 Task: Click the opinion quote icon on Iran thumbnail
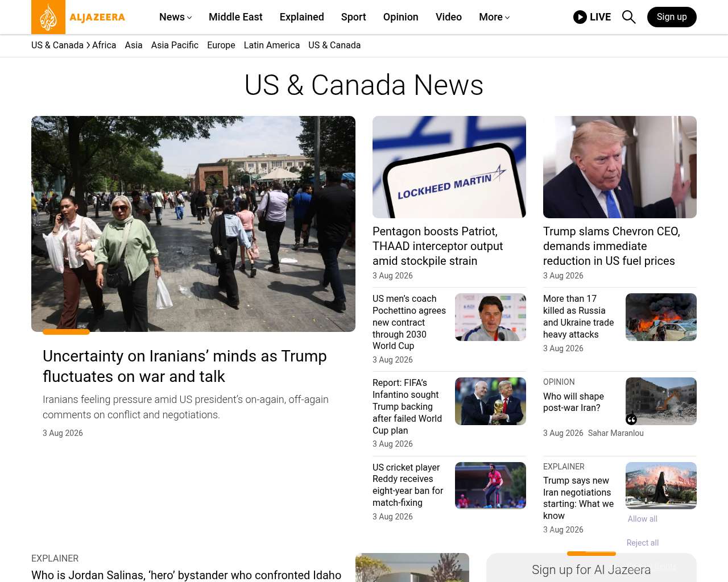pos(631,419)
